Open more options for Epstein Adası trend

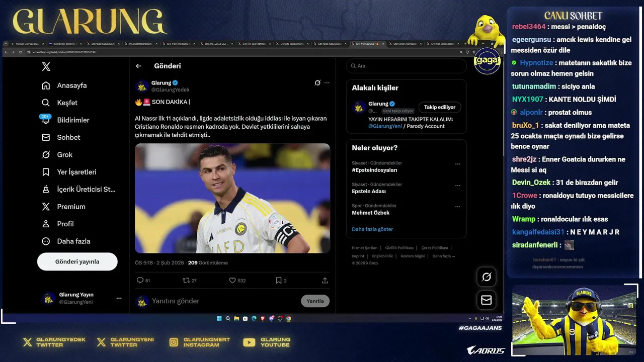pos(458,186)
